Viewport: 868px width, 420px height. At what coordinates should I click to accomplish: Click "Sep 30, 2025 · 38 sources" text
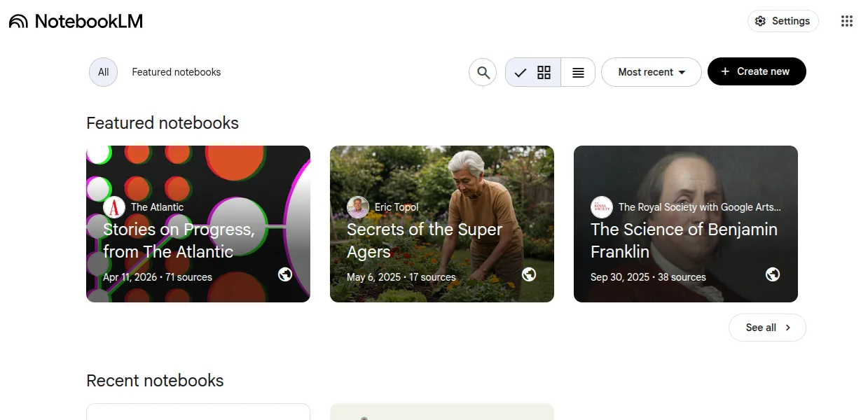point(648,277)
